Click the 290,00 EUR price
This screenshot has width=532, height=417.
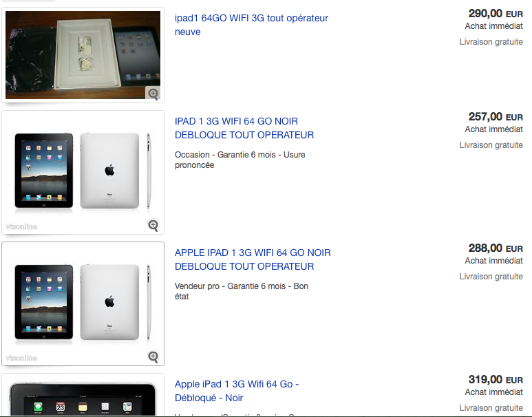point(496,14)
